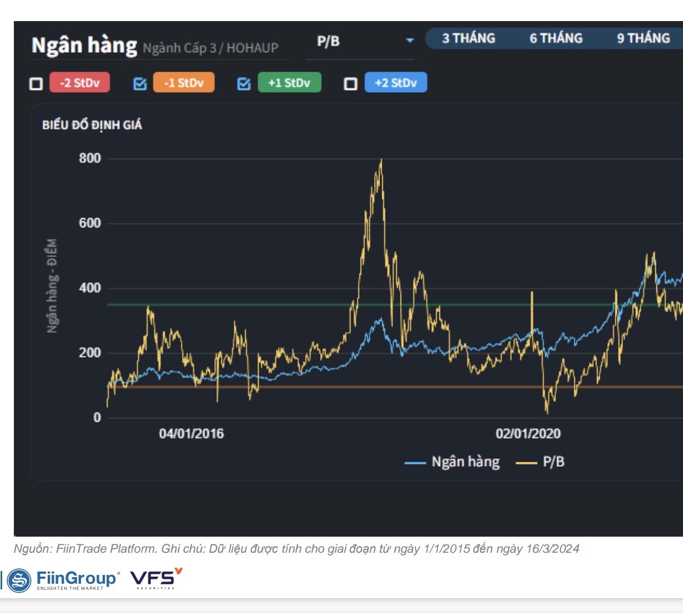683x616 pixels.
Task: Click the FiinGroup logo
Action: pyautogui.click(x=63, y=580)
